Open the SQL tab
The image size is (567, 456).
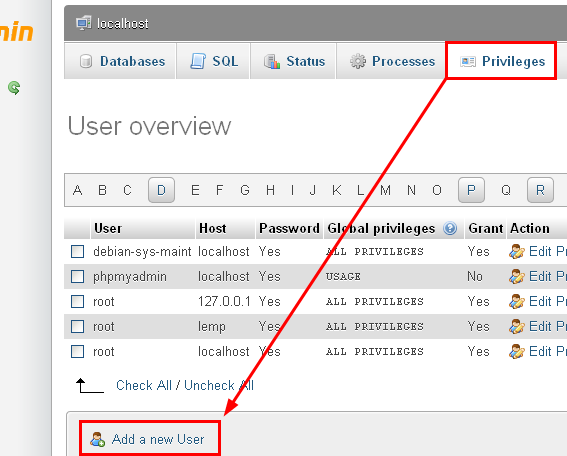coord(213,61)
